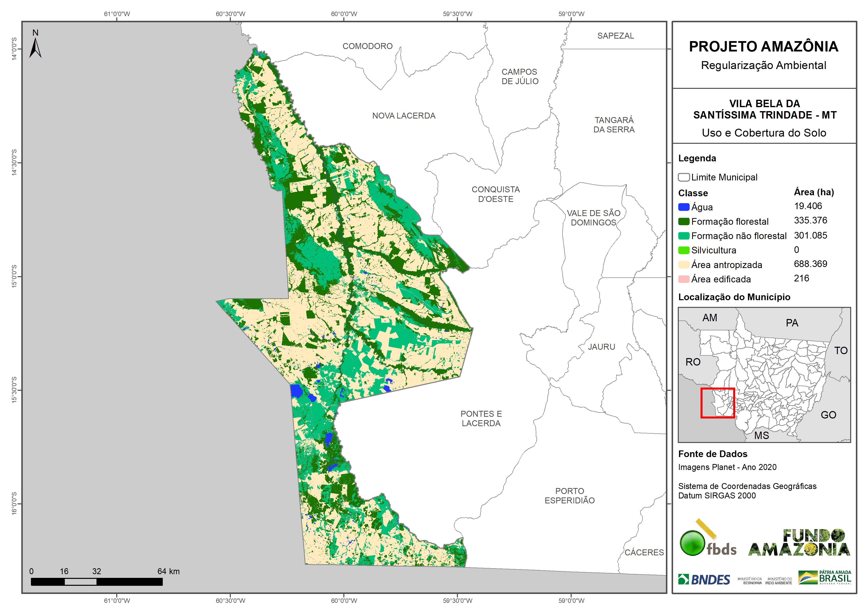
Task: Click the dark green Formação florestal swatch
Action: pos(683,221)
